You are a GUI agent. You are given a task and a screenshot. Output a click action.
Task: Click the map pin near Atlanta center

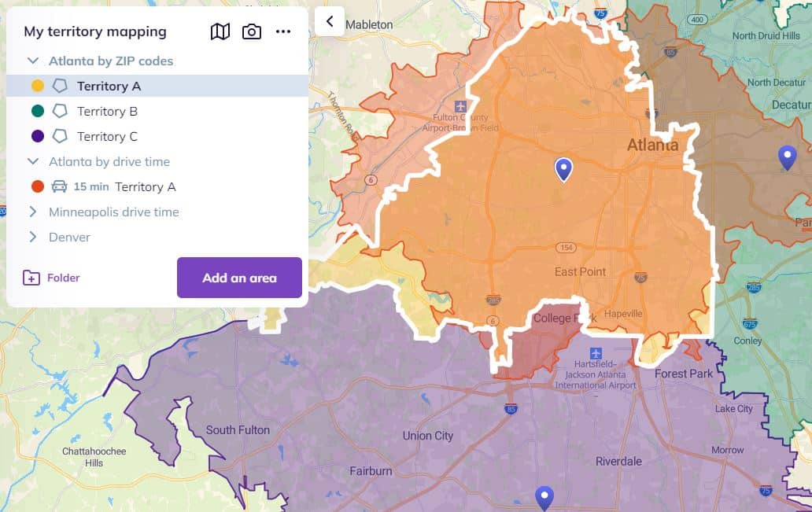point(563,168)
